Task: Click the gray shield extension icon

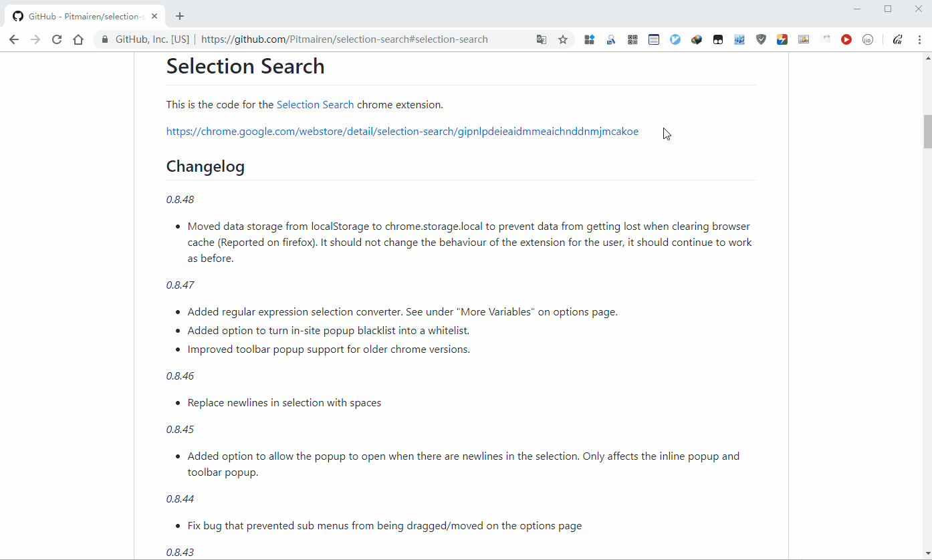Action: [x=761, y=39]
